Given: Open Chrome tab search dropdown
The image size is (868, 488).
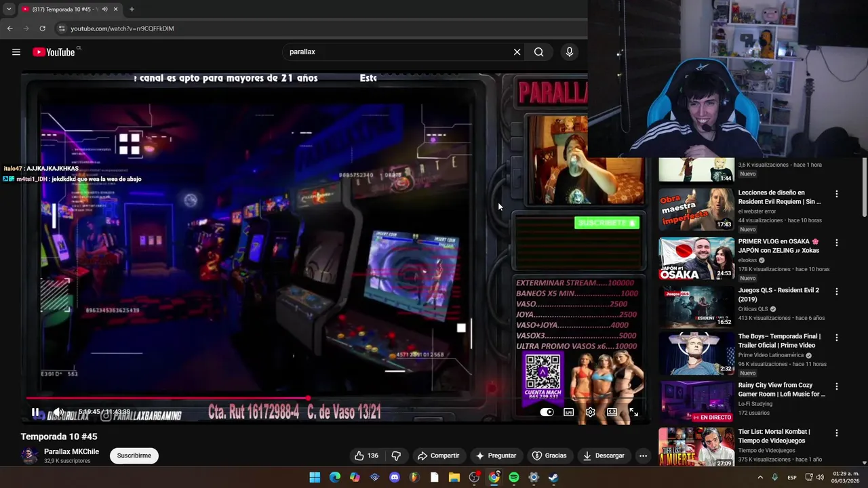Looking at the screenshot, I should pos(9,9).
